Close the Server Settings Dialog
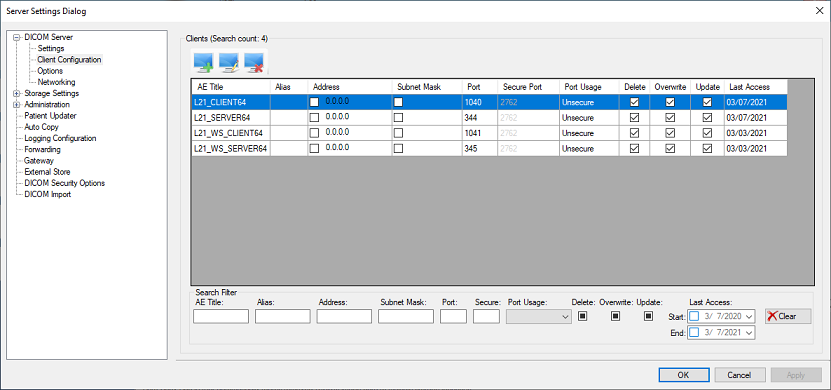Viewport: 831px width, 390px height. pos(819,11)
